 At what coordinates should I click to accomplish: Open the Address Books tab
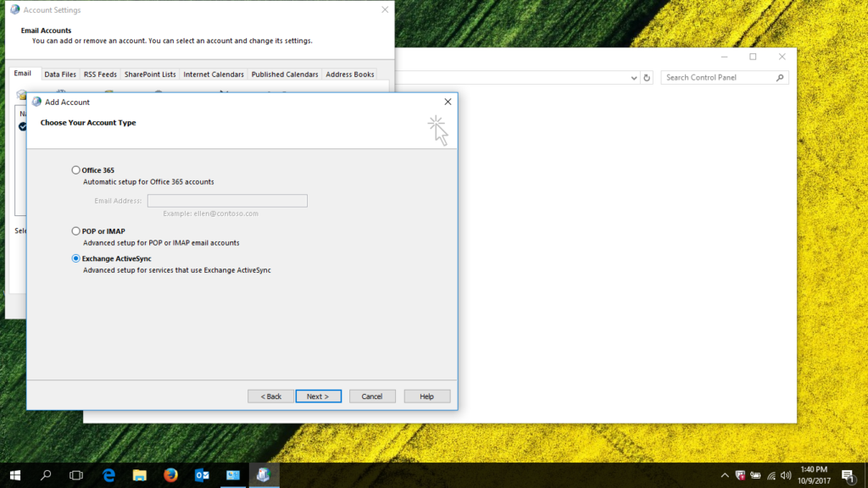pyautogui.click(x=349, y=74)
